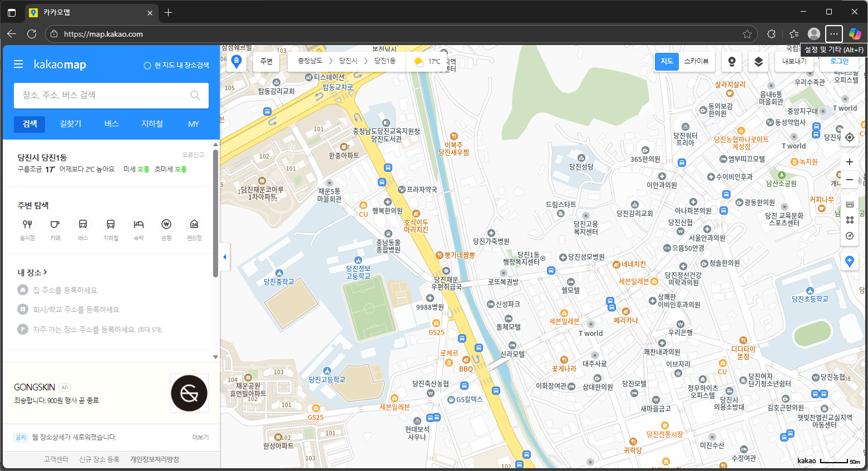Viewport: 868px width, 471px height.
Task: Zoom in the map with plus button
Action: [850, 162]
